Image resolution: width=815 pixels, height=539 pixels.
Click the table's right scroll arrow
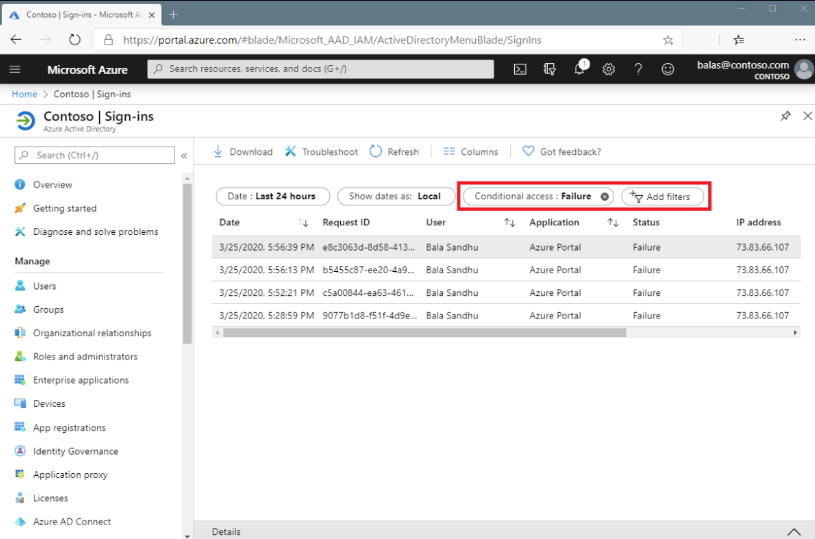click(795, 333)
